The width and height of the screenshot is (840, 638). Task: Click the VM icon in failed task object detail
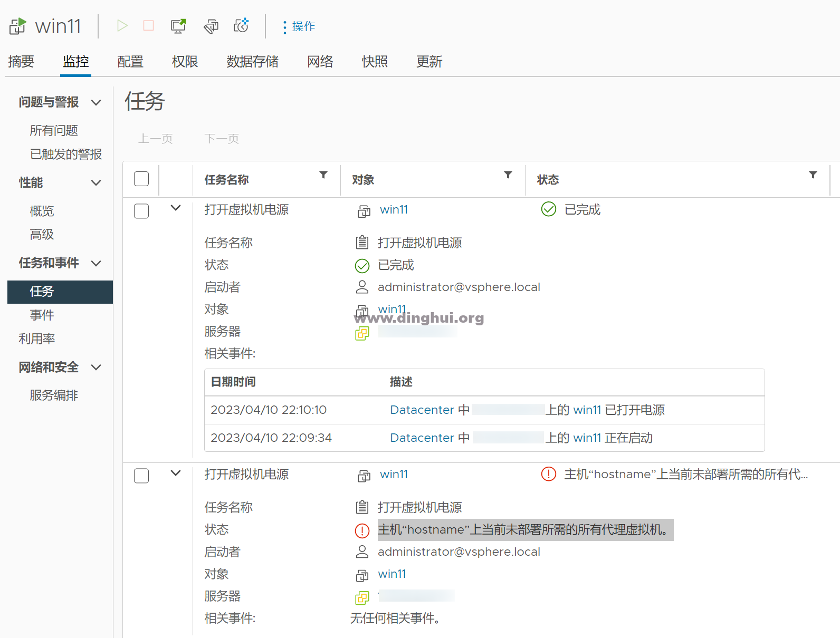(362, 575)
